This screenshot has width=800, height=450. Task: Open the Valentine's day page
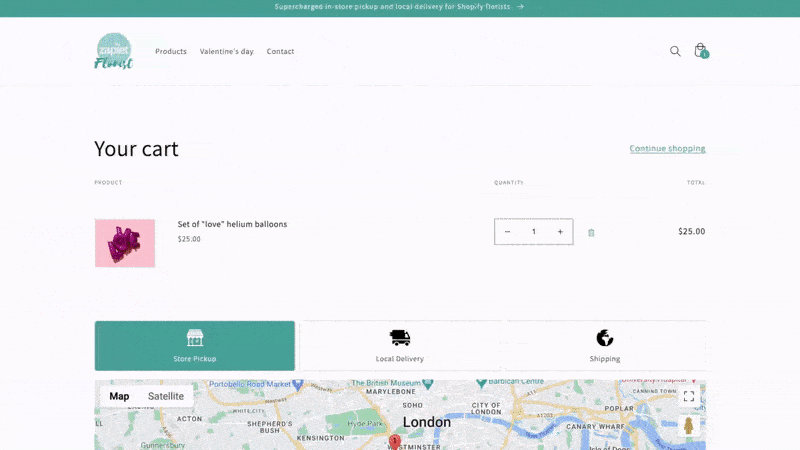tap(227, 52)
